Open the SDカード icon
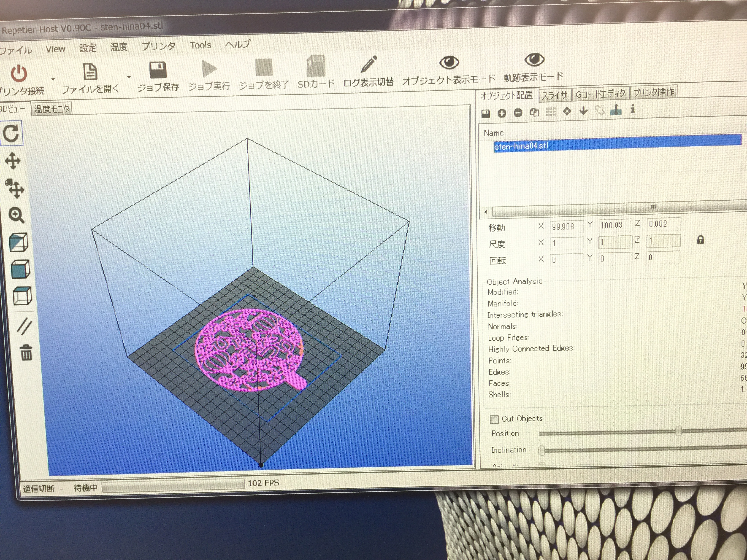Screen dimensions: 747x560 316,65
